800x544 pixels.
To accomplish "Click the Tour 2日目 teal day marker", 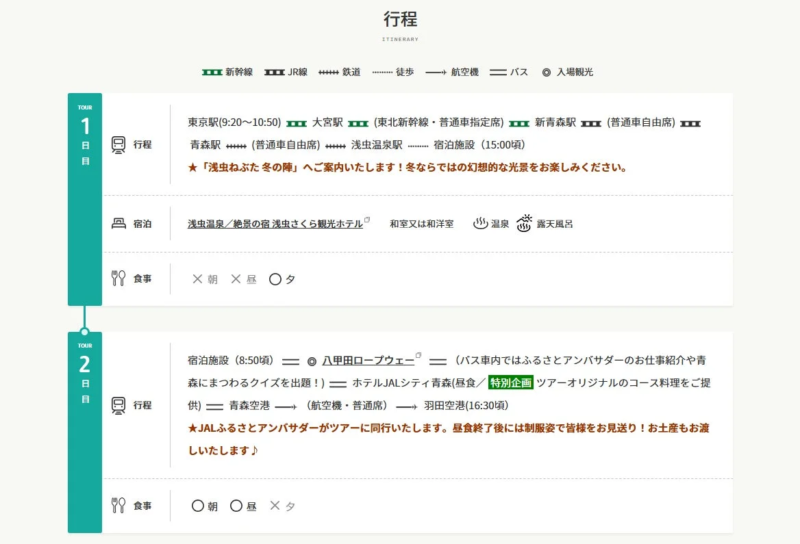I will (x=85, y=432).
